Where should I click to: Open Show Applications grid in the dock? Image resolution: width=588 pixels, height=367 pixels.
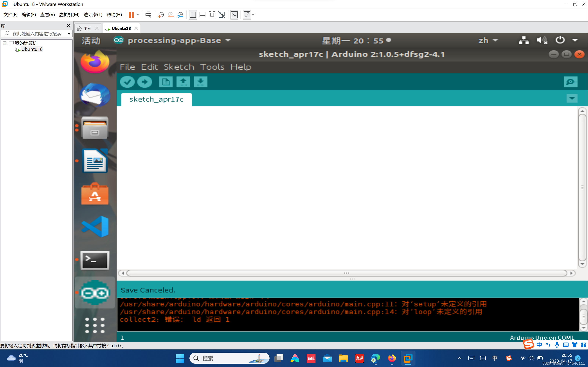(94, 325)
